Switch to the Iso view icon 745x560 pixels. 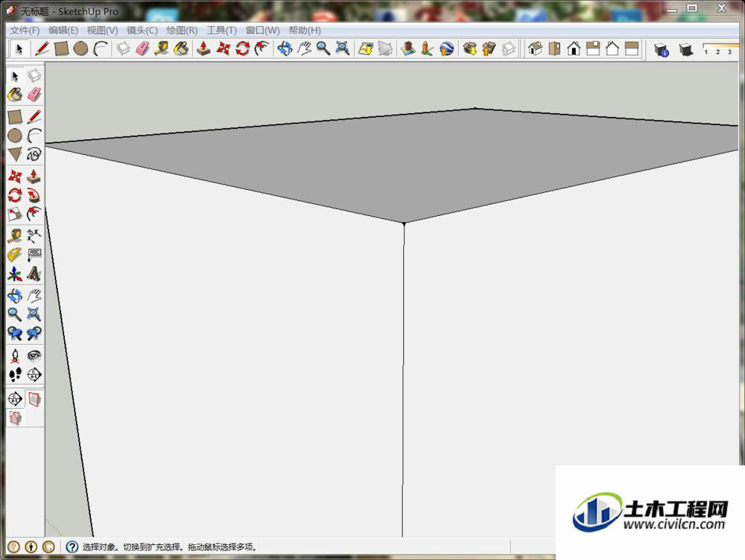(x=535, y=48)
